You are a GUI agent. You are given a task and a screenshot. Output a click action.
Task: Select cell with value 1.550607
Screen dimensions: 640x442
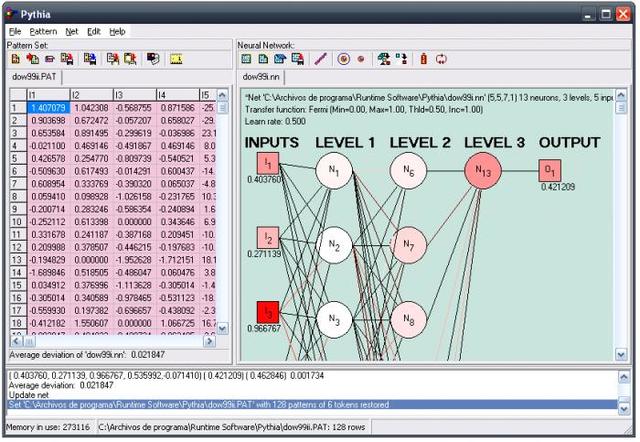pyautogui.click(x=91, y=323)
